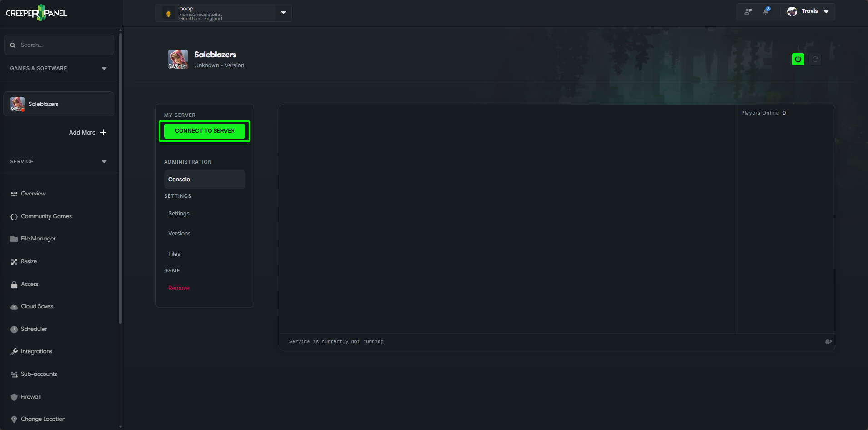Open the Integrations link
Image resolution: width=868 pixels, height=430 pixels.
[x=36, y=351]
